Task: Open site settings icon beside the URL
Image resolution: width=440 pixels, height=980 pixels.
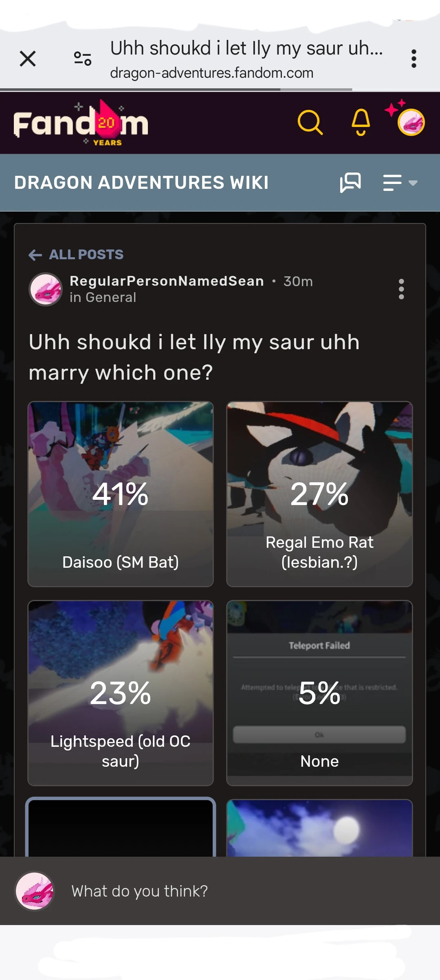Action: [83, 59]
